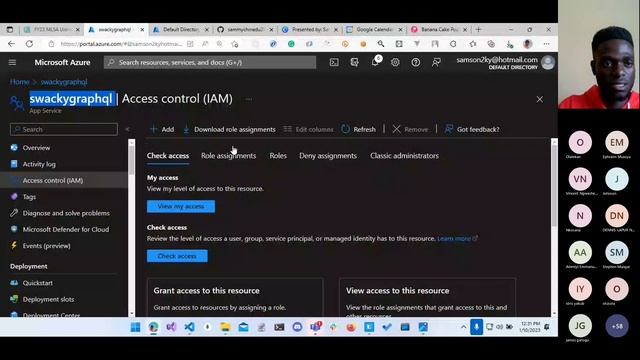Switch to the Deny assignments tab
This screenshot has width=640, height=360.
pyautogui.click(x=328, y=156)
